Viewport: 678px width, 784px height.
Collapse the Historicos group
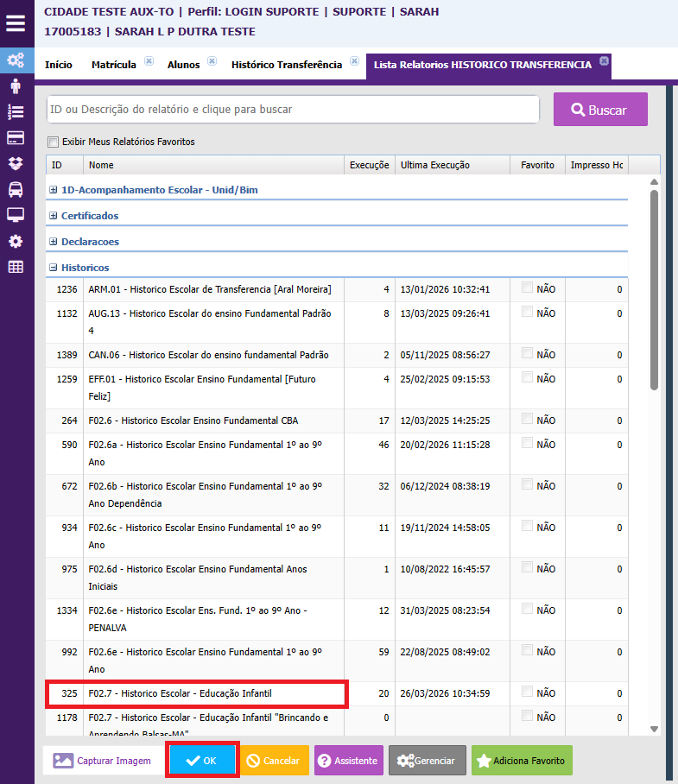[x=54, y=268]
